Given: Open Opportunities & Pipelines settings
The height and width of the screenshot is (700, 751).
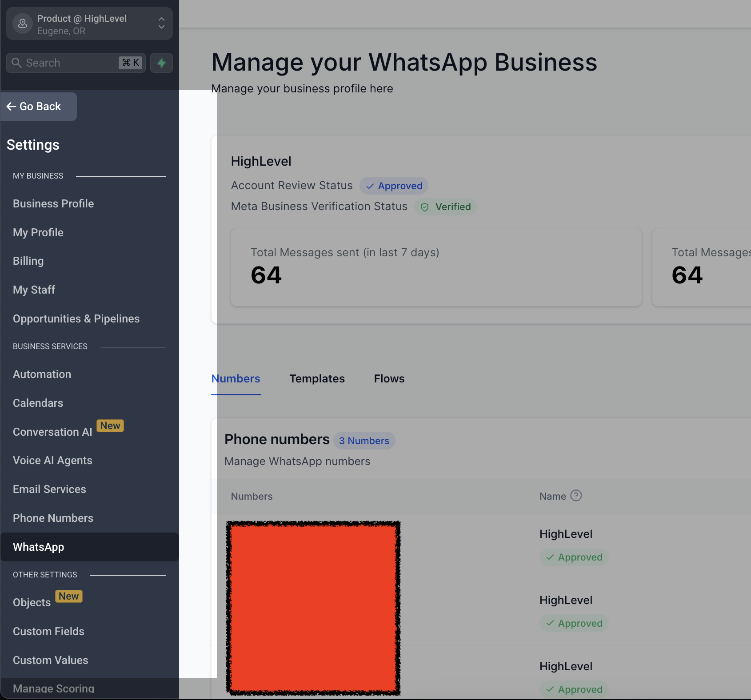Looking at the screenshot, I should [76, 319].
